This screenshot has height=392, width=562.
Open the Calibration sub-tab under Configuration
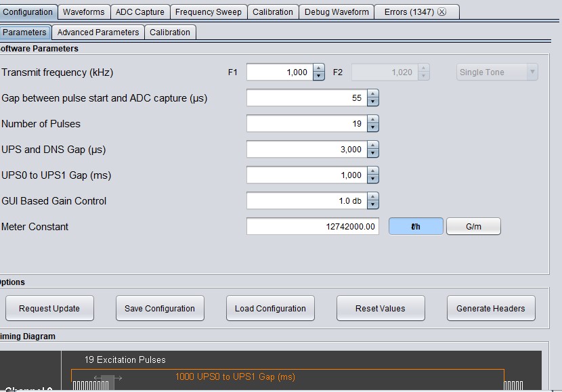pyautogui.click(x=170, y=32)
